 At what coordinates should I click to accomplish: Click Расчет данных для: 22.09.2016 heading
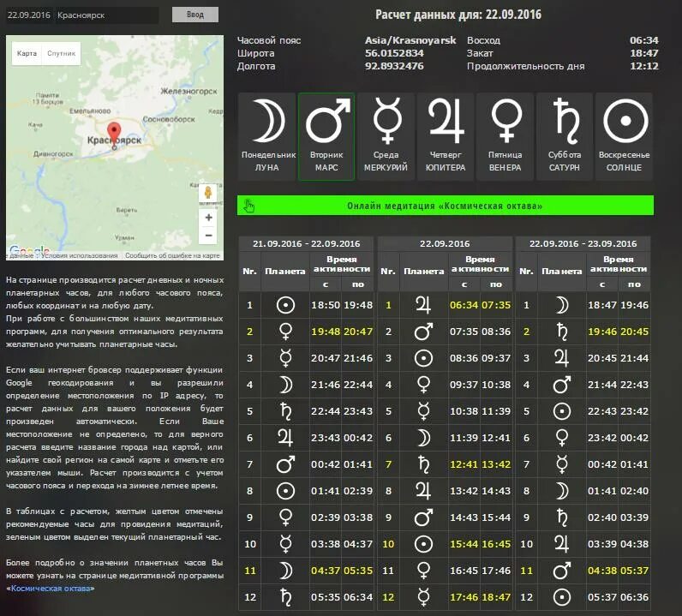[458, 15]
